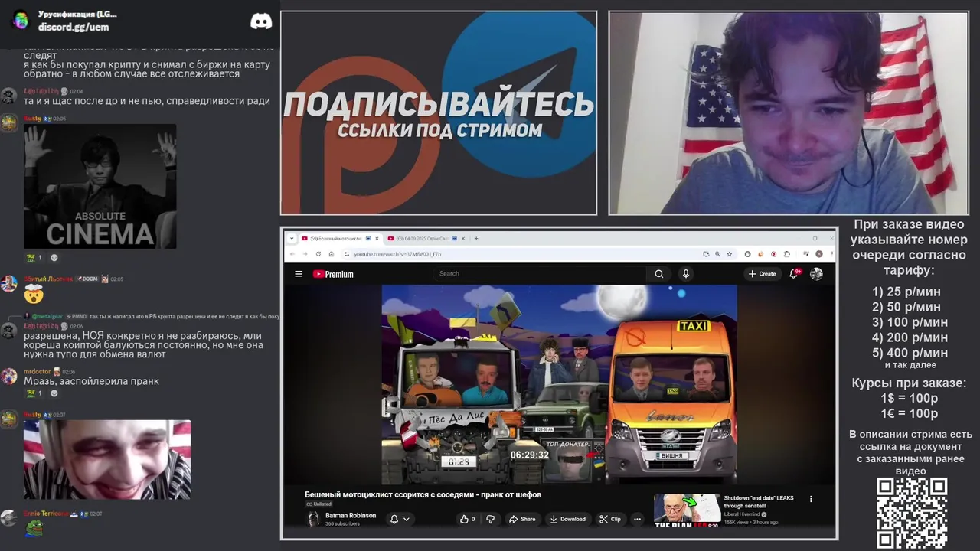The width and height of the screenshot is (980, 551).
Task: Go to YouTube Premium home logo
Action: tap(333, 274)
